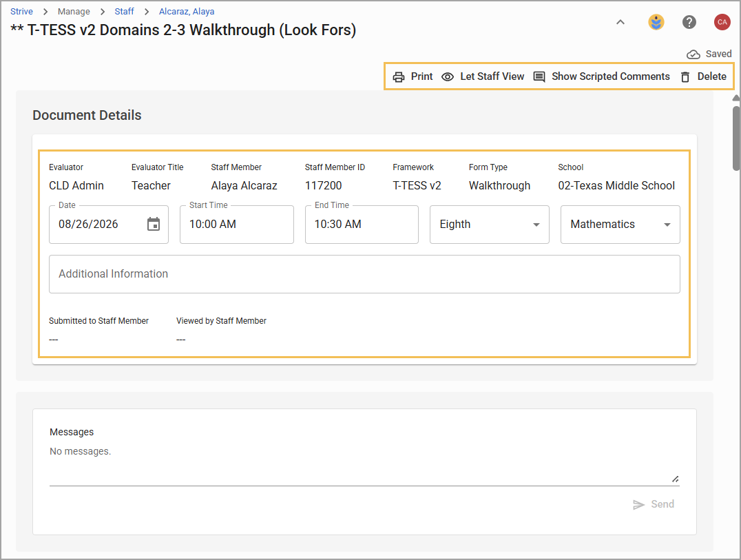Click the Print button label
This screenshot has height=560, width=741.
421,76
